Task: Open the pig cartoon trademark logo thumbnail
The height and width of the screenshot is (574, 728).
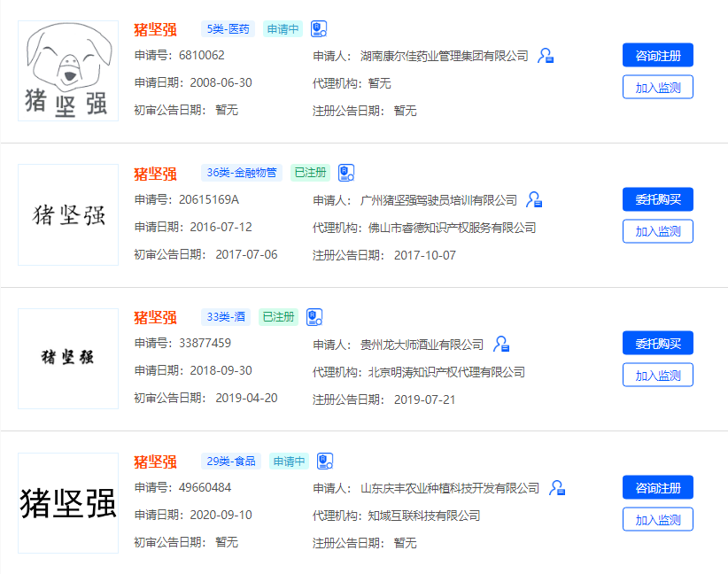Action: tap(68, 71)
